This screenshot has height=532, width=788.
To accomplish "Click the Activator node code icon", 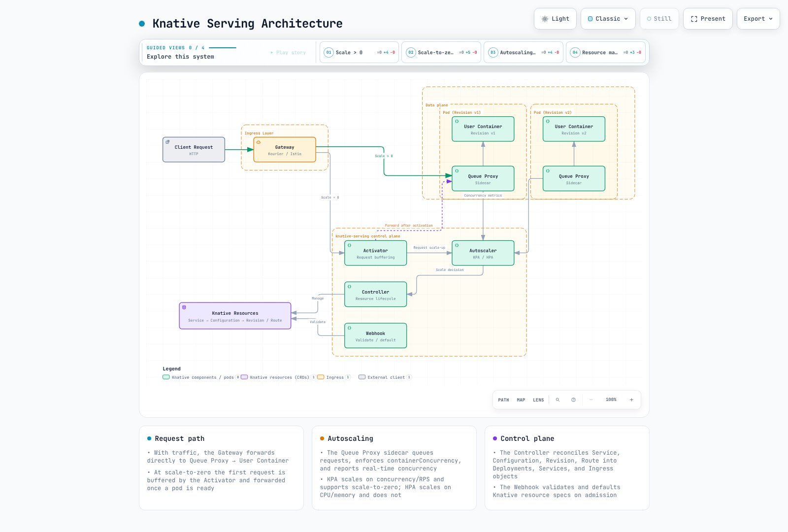I will (350, 245).
